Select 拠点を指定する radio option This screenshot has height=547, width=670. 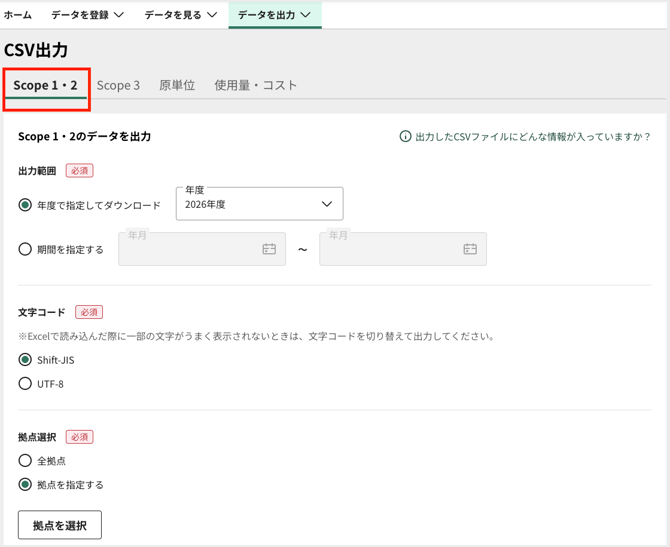coord(25,485)
